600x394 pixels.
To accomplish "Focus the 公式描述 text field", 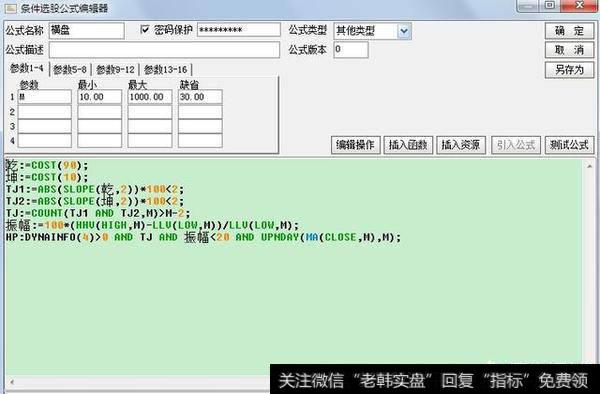I will tap(164, 50).
